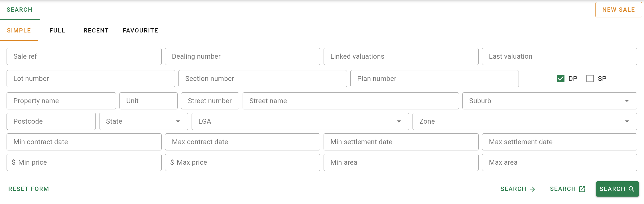Viewport: 644px width, 204px height.
Task: Click the Max contract date field
Action: point(243,142)
